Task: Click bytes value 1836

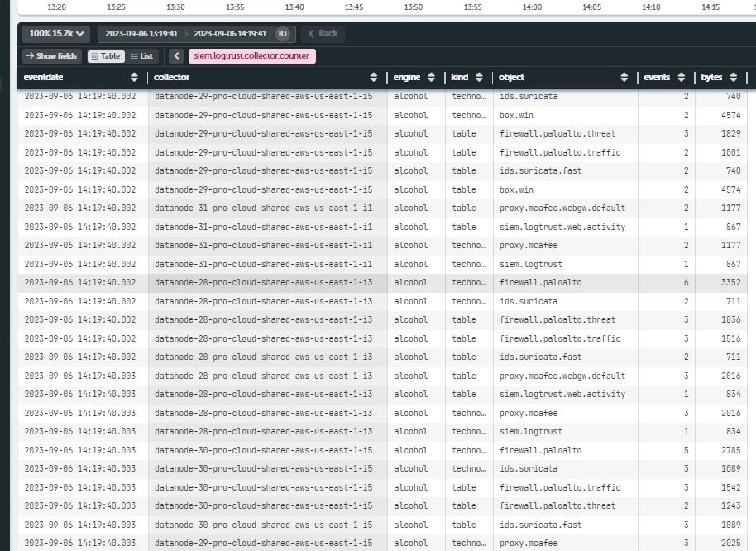Action: pos(731,319)
